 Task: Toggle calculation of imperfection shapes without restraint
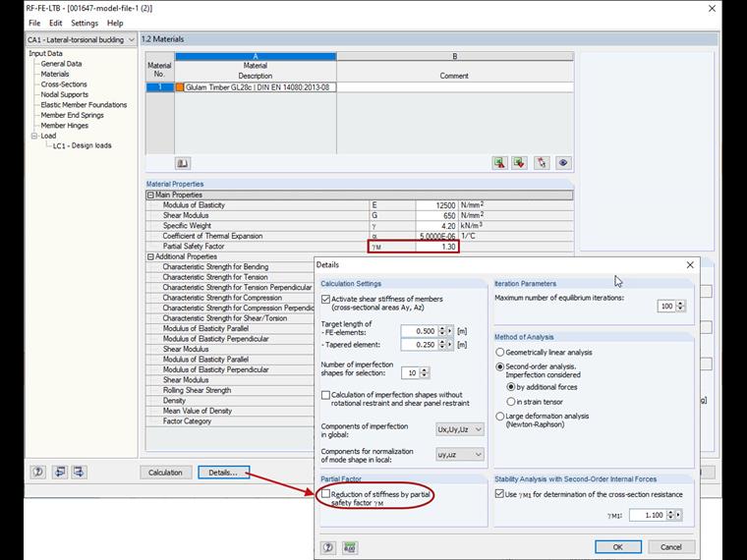coord(326,395)
